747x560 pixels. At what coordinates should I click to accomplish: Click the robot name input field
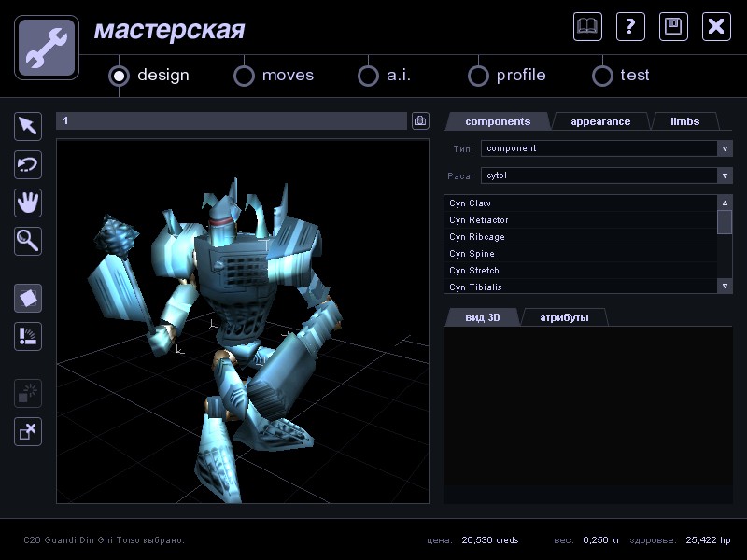pos(232,121)
